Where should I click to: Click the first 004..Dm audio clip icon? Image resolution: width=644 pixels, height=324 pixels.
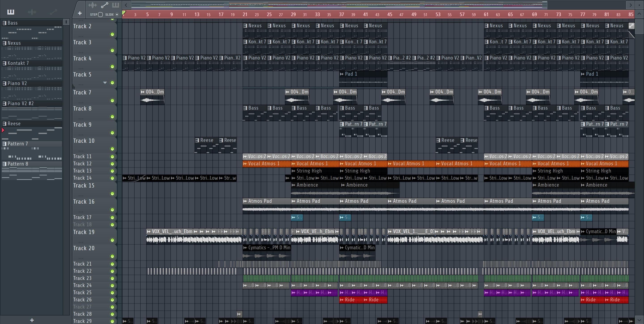[x=143, y=92]
